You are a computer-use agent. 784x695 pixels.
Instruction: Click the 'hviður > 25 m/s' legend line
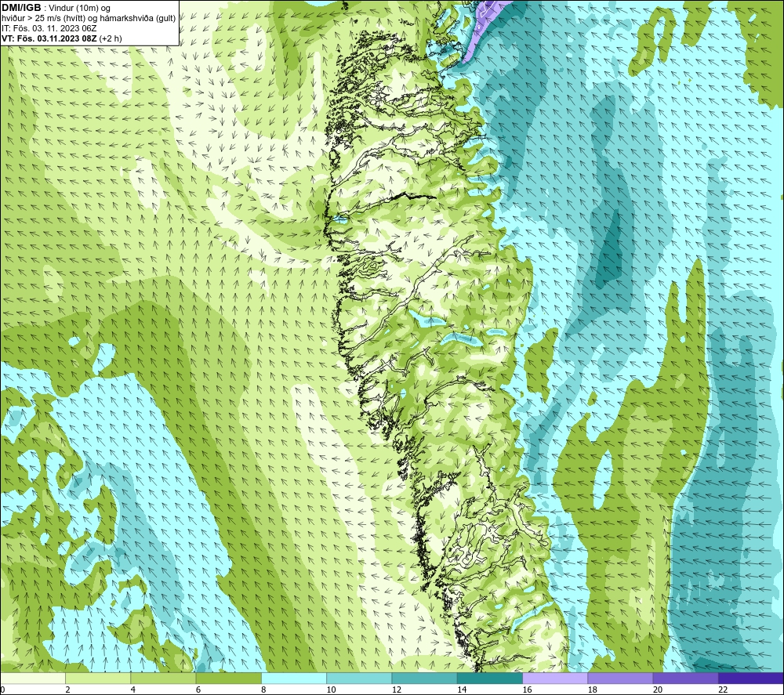(89, 19)
